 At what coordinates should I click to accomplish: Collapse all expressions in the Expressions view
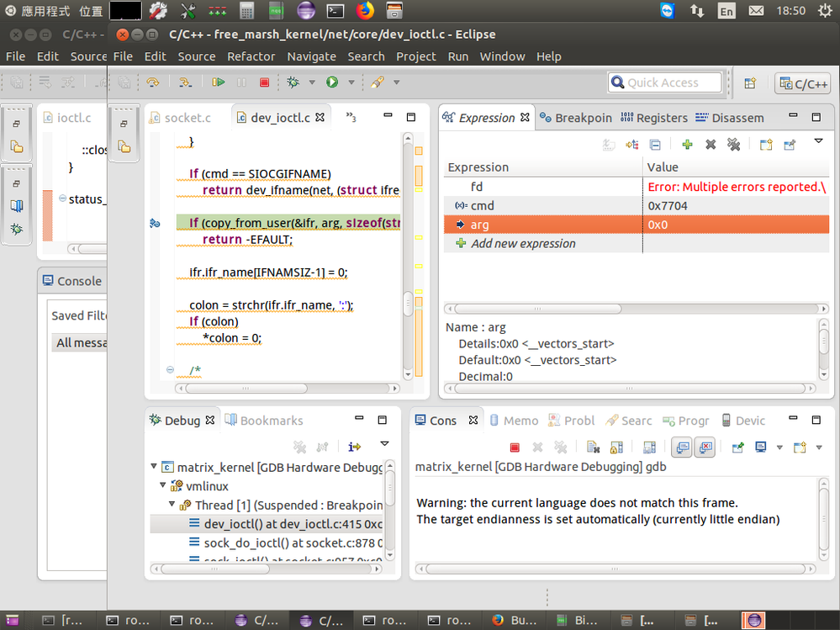655,145
